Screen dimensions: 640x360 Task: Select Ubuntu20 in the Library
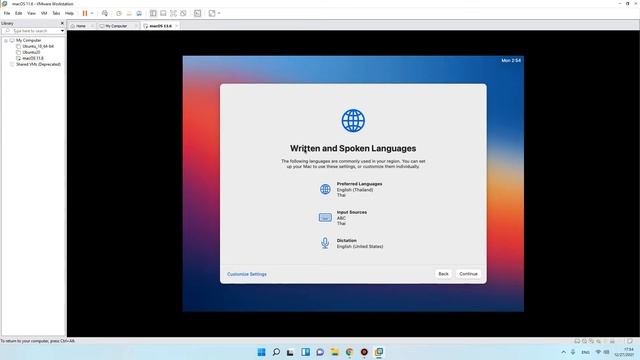click(x=31, y=52)
